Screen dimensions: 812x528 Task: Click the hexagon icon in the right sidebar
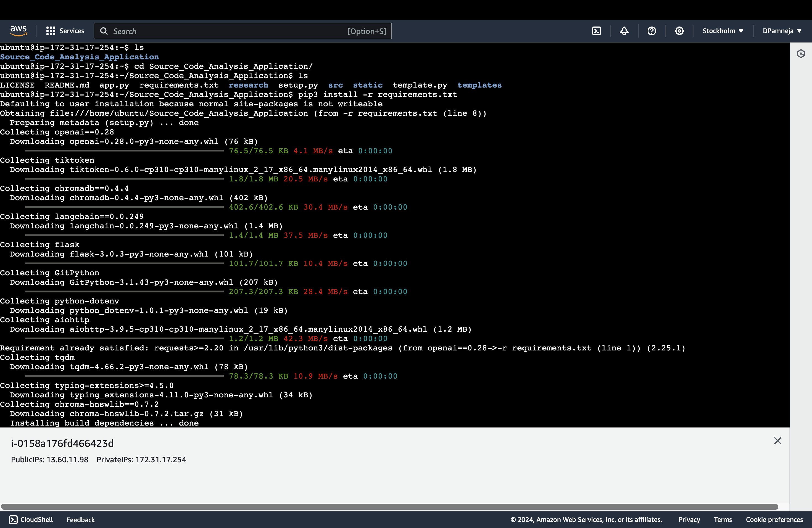801,54
